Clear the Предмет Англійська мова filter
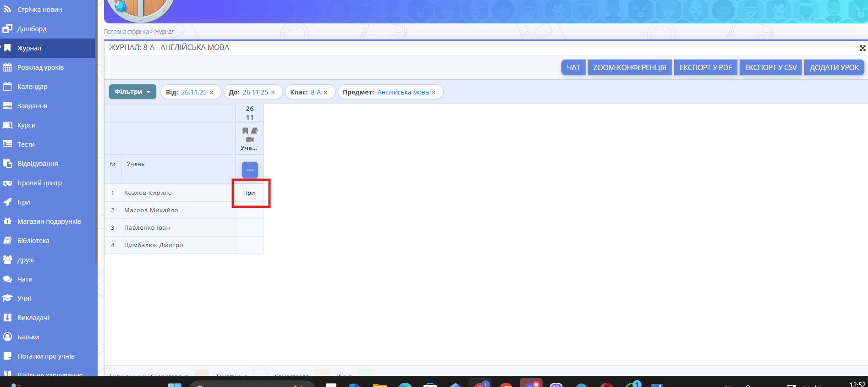The image size is (868, 387). 434,92
